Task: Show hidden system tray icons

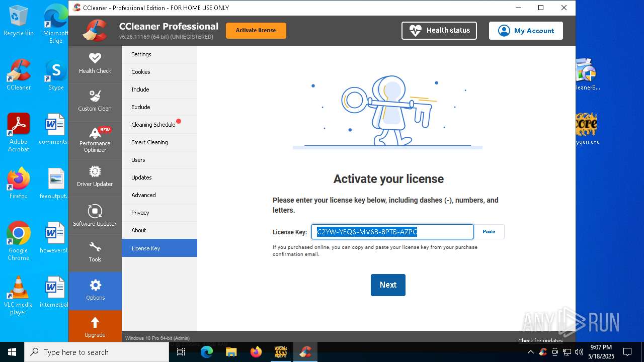Action: [x=530, y=352]
